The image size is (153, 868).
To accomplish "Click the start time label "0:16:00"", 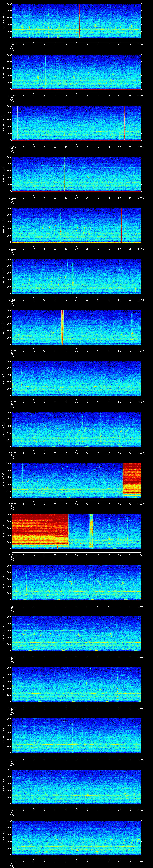I will coord(12,44).
